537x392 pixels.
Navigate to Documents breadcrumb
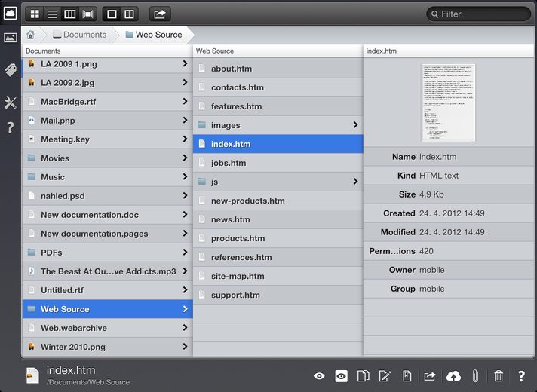click(79, 35)
